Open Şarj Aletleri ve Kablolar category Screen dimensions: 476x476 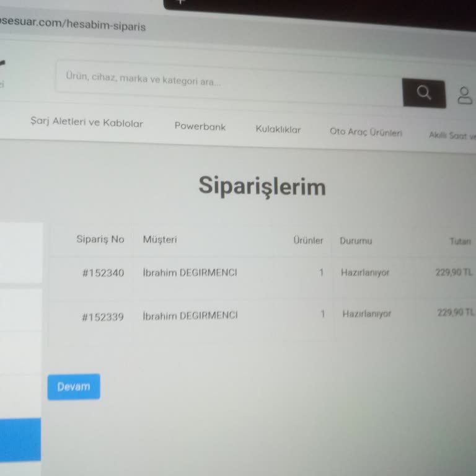87,122
